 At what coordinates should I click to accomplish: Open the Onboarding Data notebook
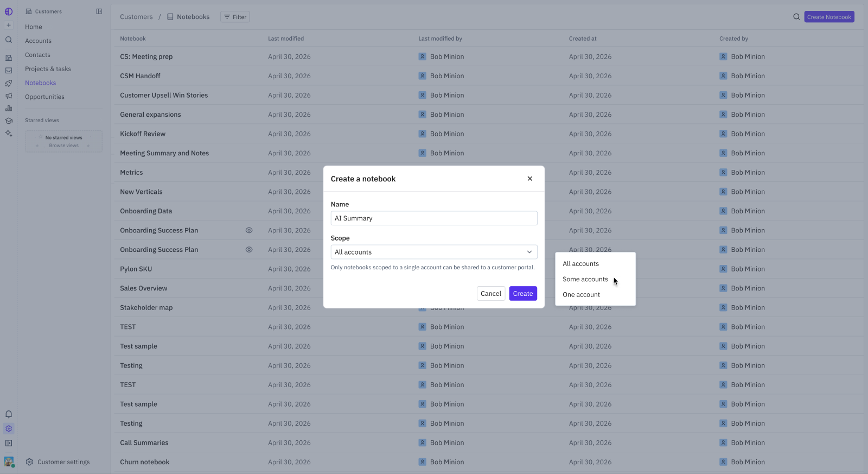pos(146,211)
